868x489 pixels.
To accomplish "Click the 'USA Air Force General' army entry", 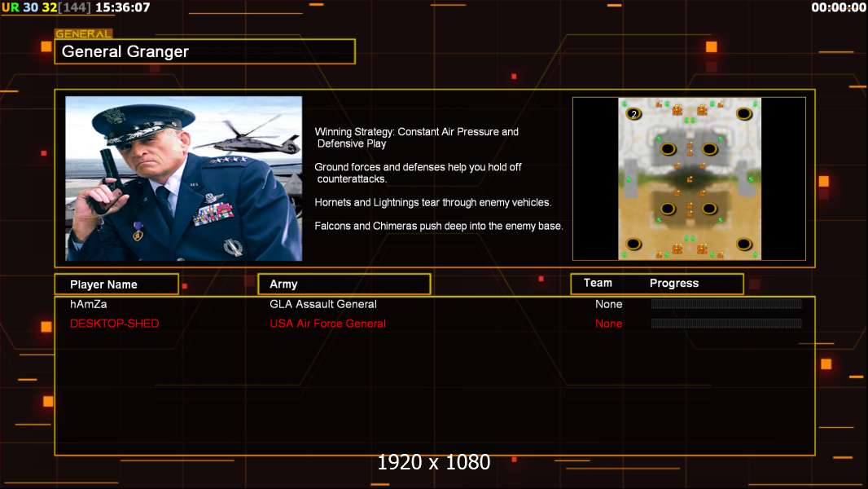I will point(327,324).
